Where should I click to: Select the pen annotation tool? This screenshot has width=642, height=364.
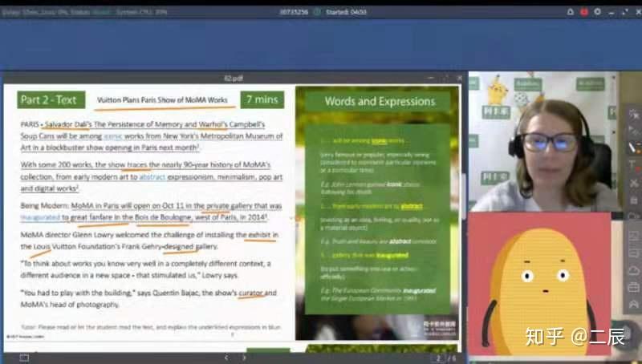[x=634, y=148]
